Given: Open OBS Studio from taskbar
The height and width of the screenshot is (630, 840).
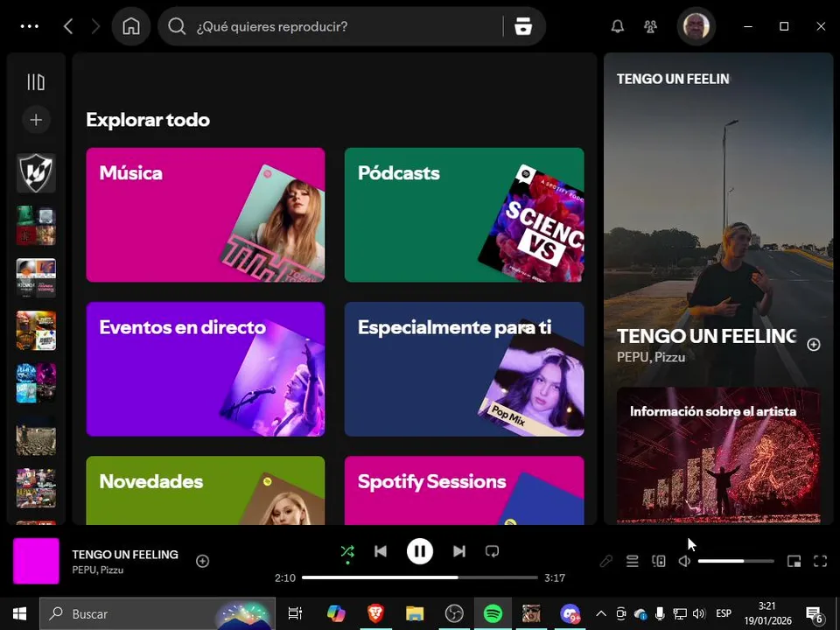Looking at the screenshot, I should [454, 614].
